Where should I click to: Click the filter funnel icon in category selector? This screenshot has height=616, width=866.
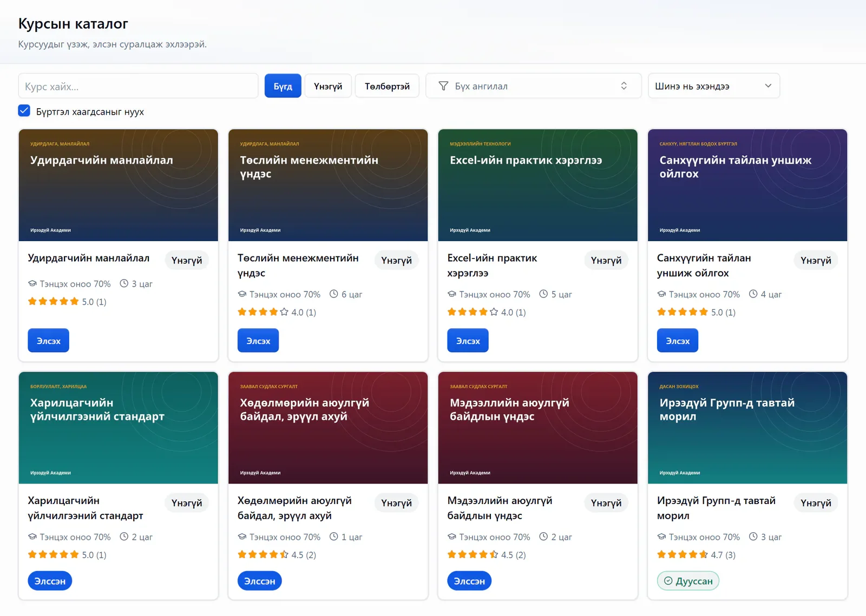coord(443,86)
